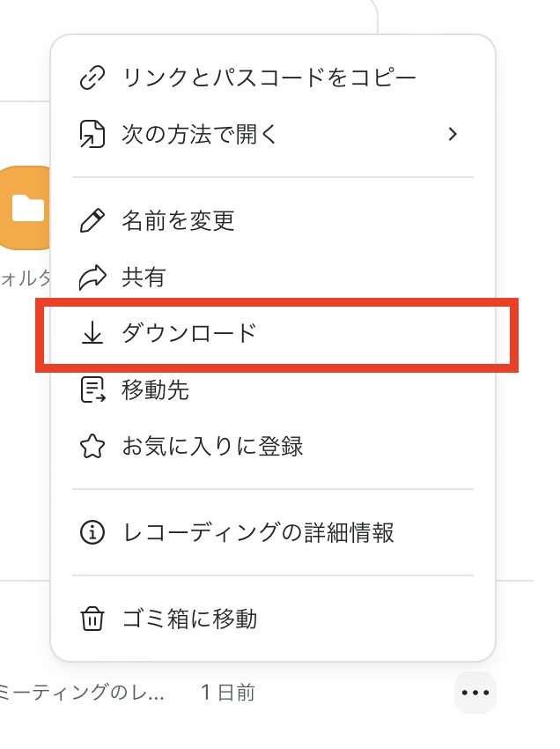Click the info icon beside レコーディングの詳細情報
This screenshot has width=560, height=749.
tap(91, 532)
